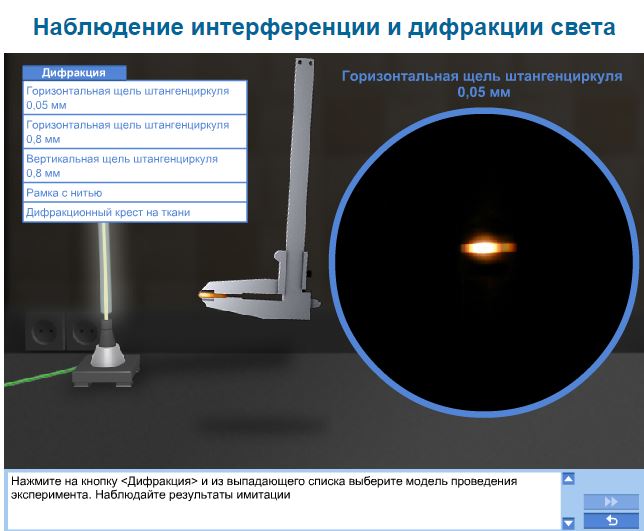Open the Дифракция dropdown button
The height and width of the screenshot is (531, 644).
(74, 73)
